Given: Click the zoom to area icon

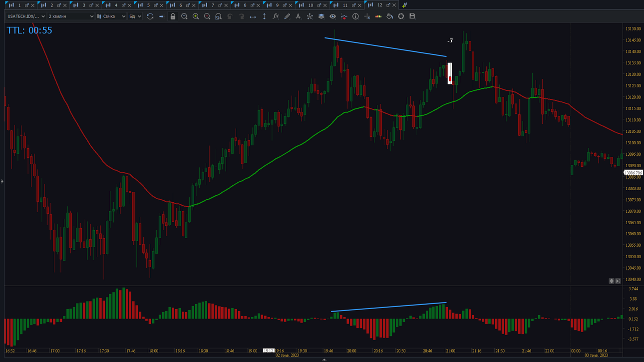Looking at the screenshot, I should [218, 16].
